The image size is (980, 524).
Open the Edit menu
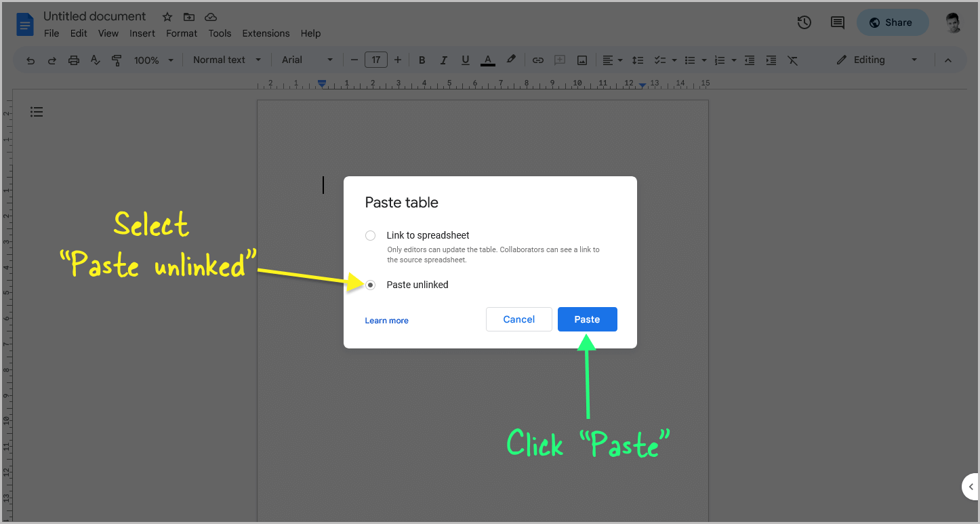tap(79, 33)
